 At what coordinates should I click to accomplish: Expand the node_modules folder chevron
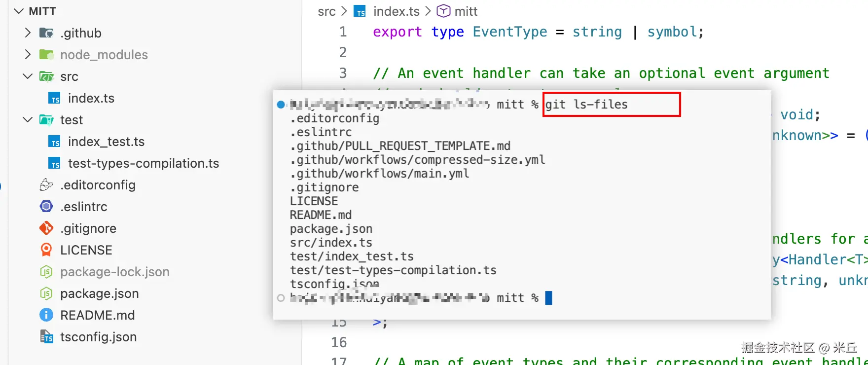[x=28, y=54]
